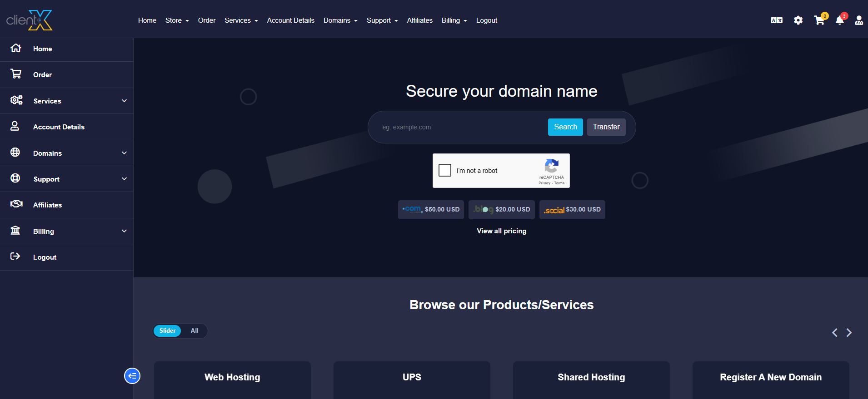Viewport: 868px width, 399px height.
Task: Click the user account icon
Action: pos(858,20)
